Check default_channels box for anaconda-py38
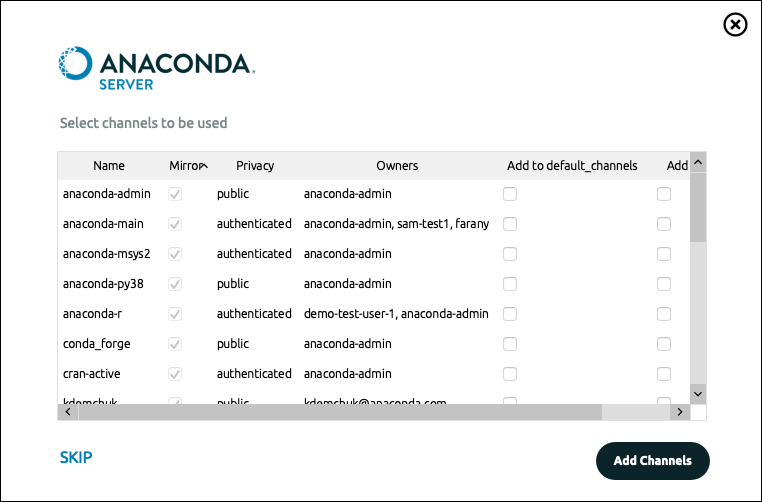The image size is (762, 502). tap(510, 284)
